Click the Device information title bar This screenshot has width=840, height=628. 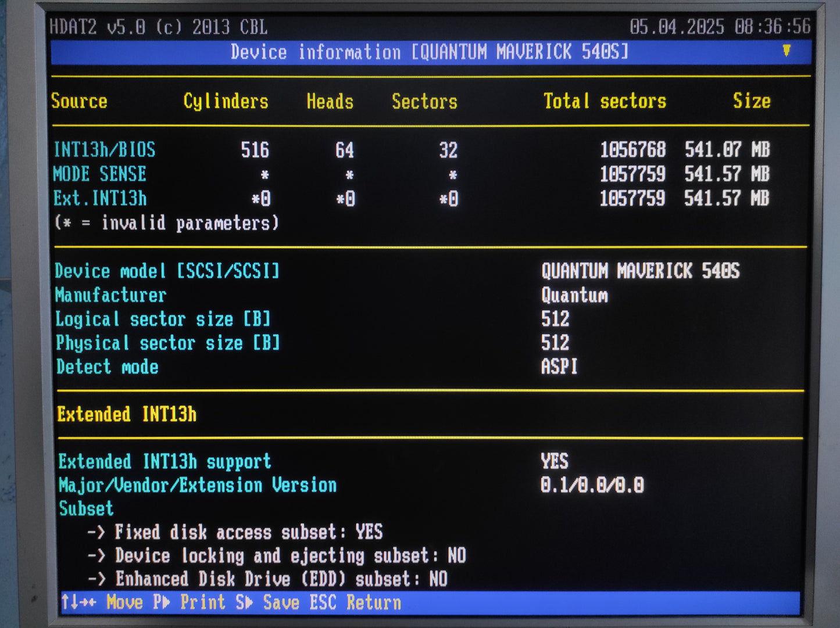[x=429, y=52]
